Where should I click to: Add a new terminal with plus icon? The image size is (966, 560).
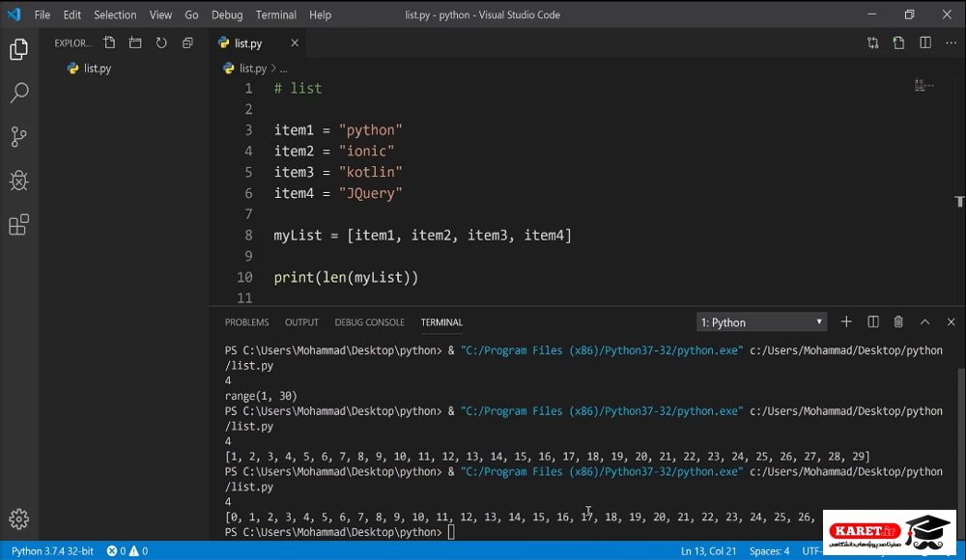click(x=846, y=322)
